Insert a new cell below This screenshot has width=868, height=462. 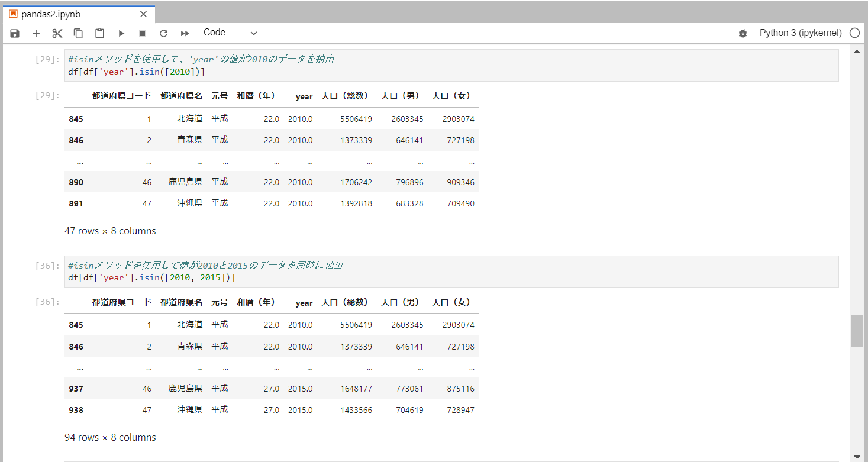(x=36, y=33)
